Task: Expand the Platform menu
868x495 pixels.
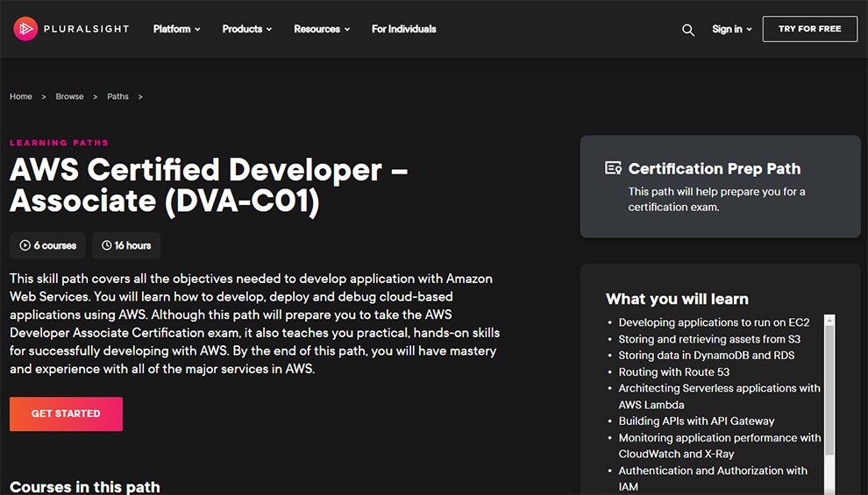Action: 176,29
